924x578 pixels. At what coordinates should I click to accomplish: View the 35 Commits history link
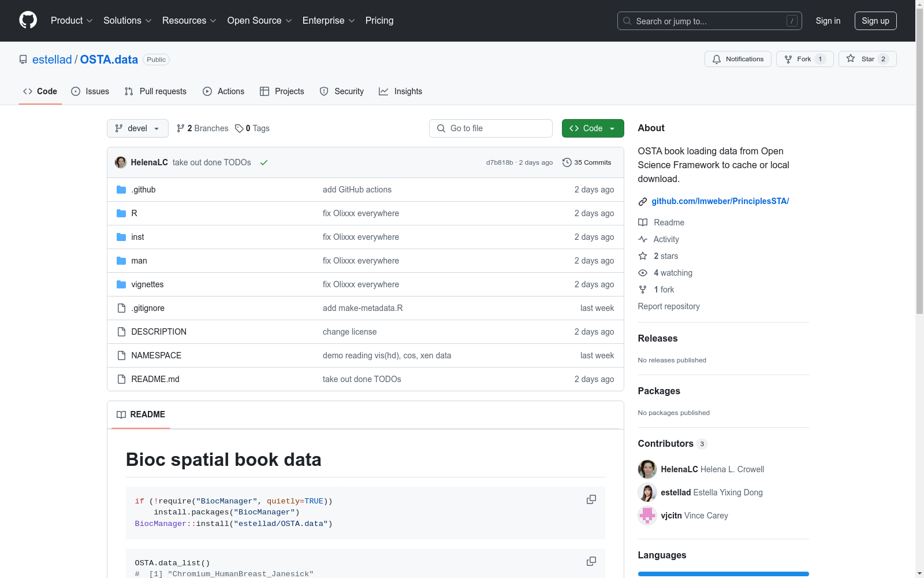click(x=587, y=162)
